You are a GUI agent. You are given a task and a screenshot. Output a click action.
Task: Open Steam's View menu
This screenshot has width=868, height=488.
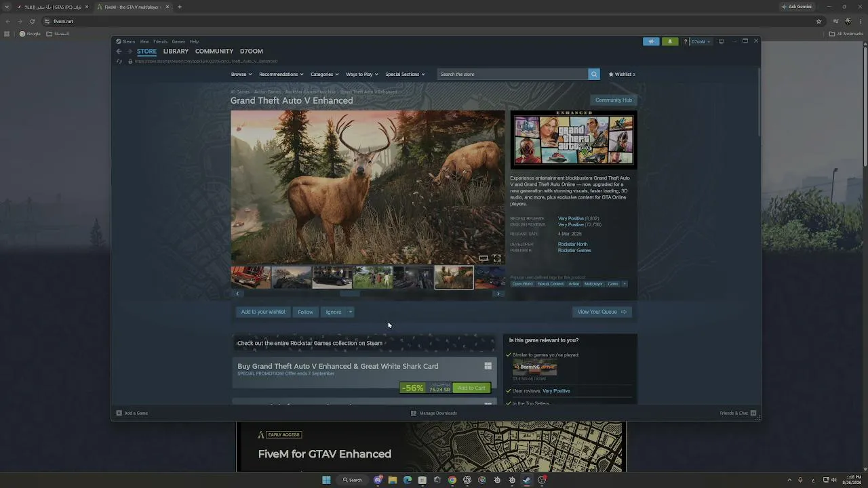[x=144, y=41]
